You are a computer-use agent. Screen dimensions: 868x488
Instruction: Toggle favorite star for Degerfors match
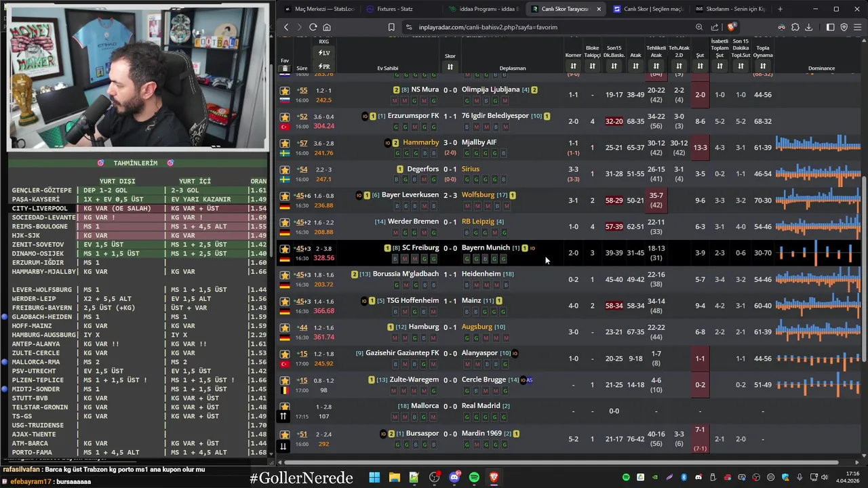point(285,169)
